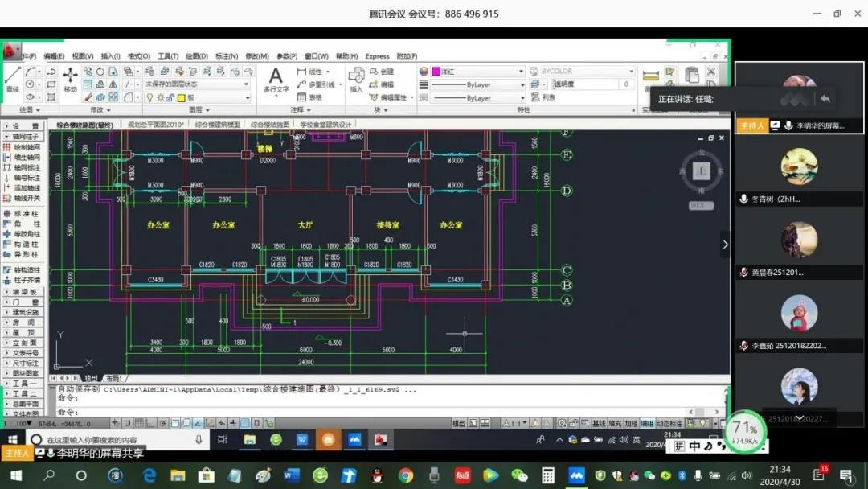Toggle 填充 in the status bar
This screenshot has height=489, width=868.
coord(615,423)
